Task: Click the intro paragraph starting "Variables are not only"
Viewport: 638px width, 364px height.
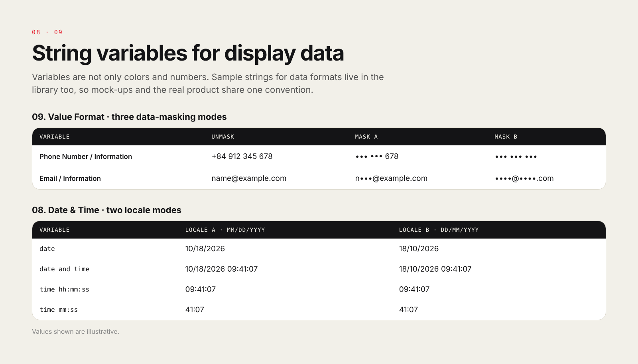Action: [x=208, y=83]
